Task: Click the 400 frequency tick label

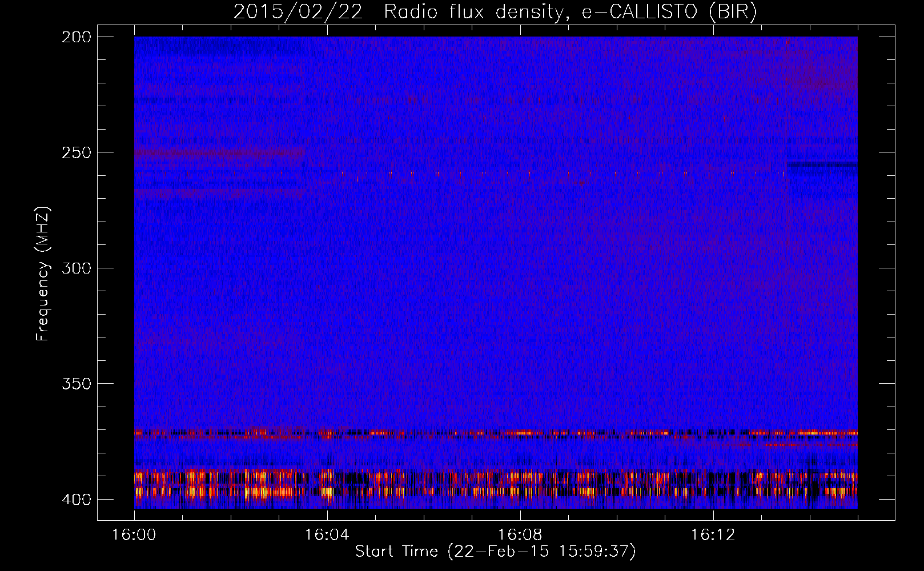Action: click(x=77, y=499)
